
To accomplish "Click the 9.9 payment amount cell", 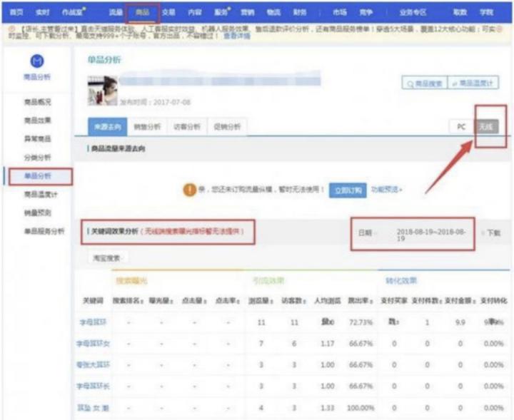I will [460, 322].
